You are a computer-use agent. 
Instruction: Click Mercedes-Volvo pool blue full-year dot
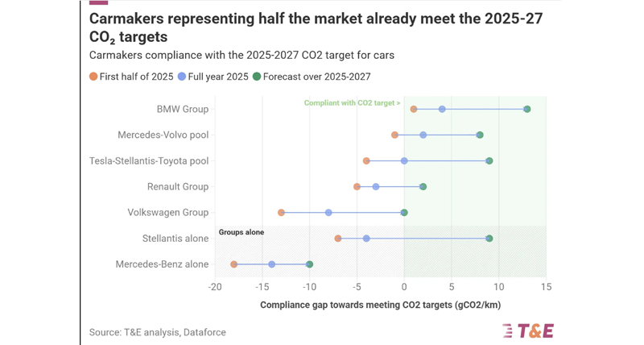tap(423, 135)
